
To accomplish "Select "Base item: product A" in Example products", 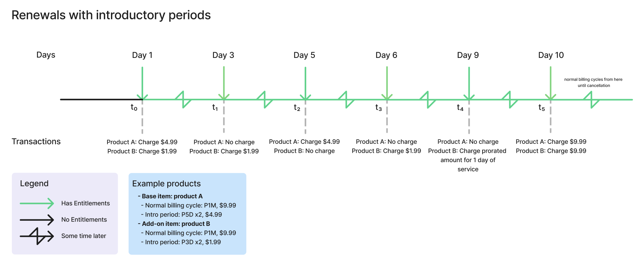I will [172, 196].
